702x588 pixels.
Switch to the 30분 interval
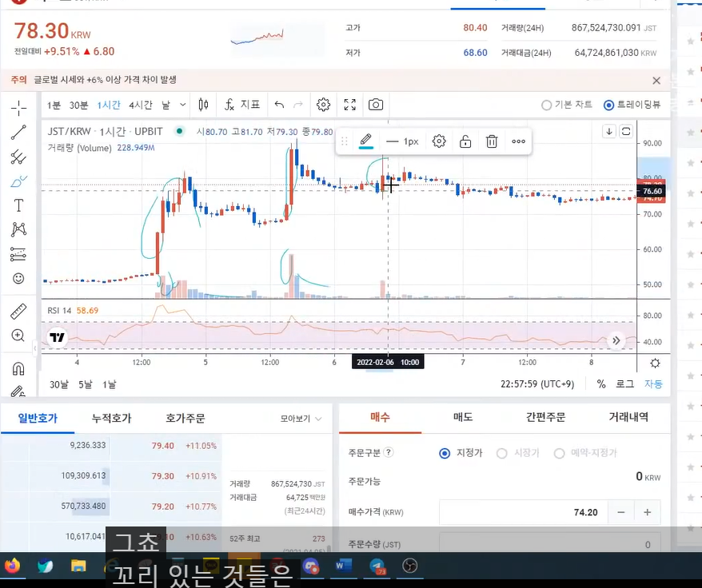coord(79,105)
